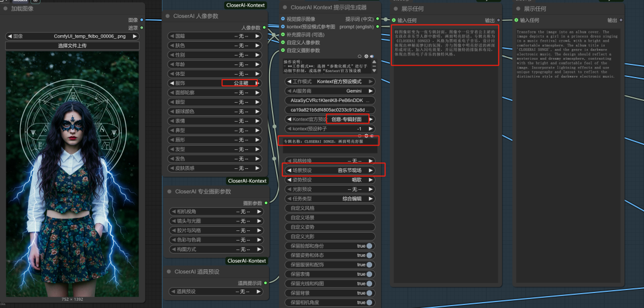
Task: Click the 自定义风格 field
Action: click(330, 208)
